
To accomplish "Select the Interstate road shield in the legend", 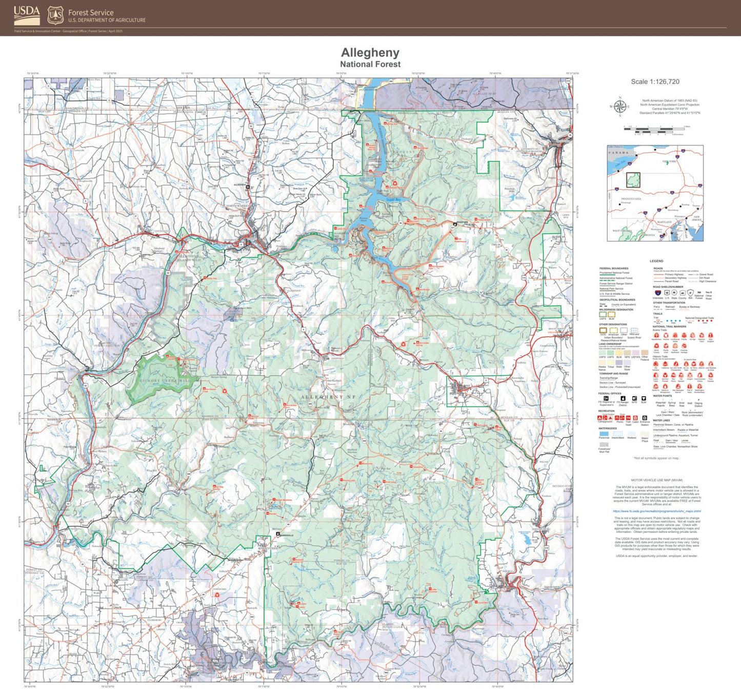I will [x=659, y=293].
